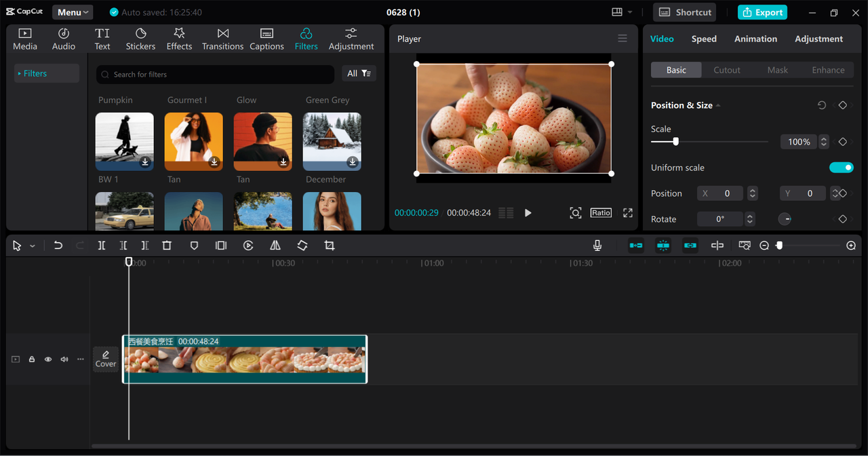The image size is (868, 456).
Task: Click the Scale slider handle
Action: (x=675, y=142)
